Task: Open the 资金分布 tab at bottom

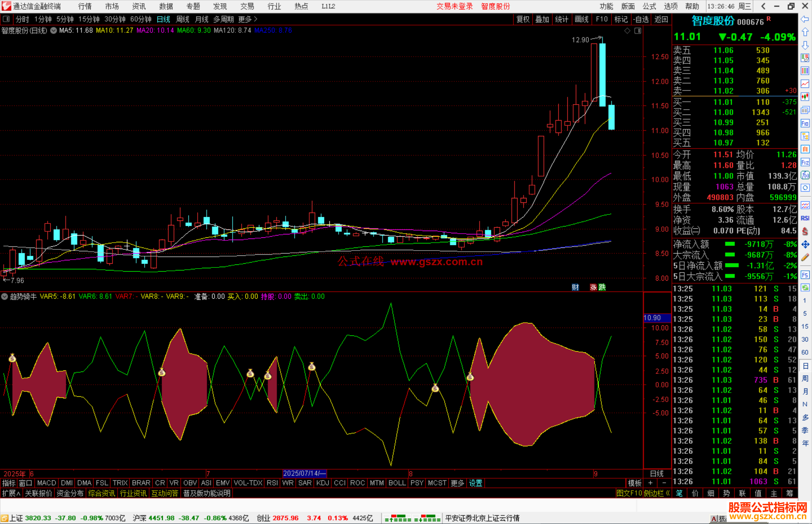Action: (x=70, y=493)
